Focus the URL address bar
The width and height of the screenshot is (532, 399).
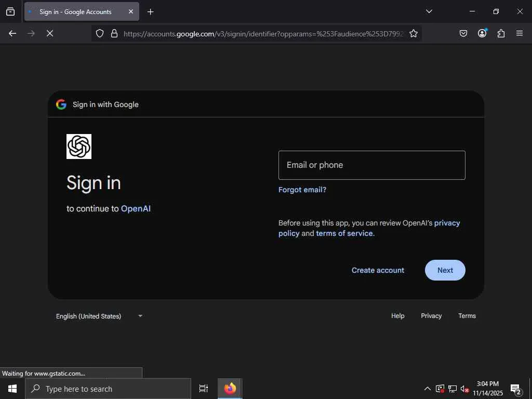(263, 34)
